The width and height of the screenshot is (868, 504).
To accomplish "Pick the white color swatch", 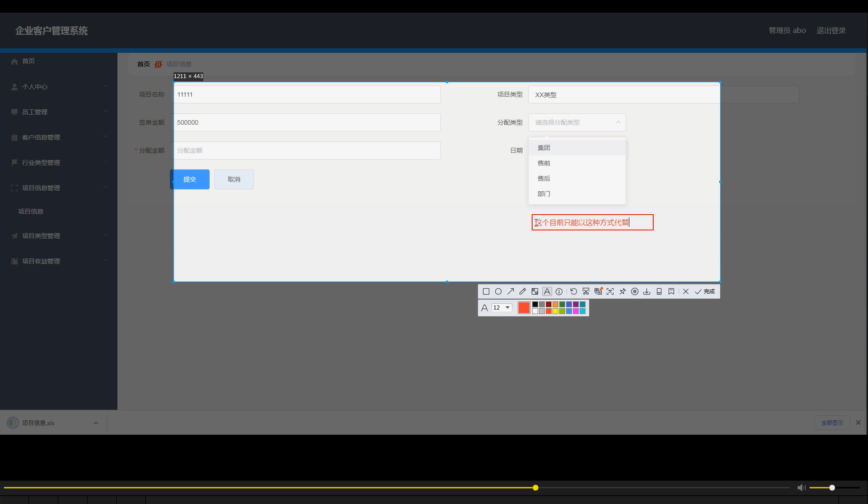I will 535,311.
